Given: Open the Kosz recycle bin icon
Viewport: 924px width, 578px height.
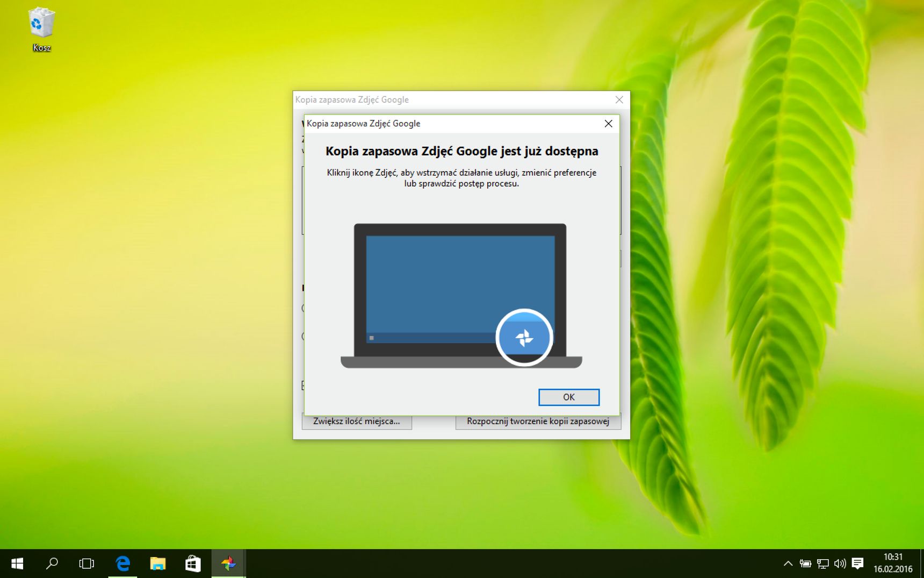Looking at the screenshot, I should pyautogui.click(x=41, y=30).
